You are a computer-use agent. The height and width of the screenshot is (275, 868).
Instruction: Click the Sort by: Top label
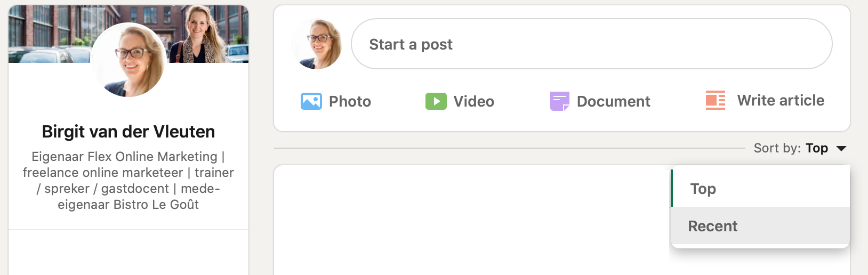[x=791, y=148]
